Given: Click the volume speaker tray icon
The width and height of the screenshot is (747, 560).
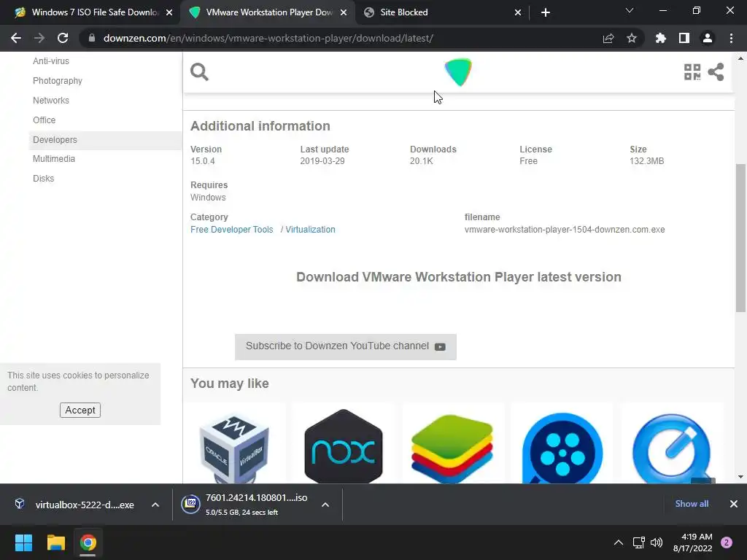Looking at the screenshot, I should 657,542.
